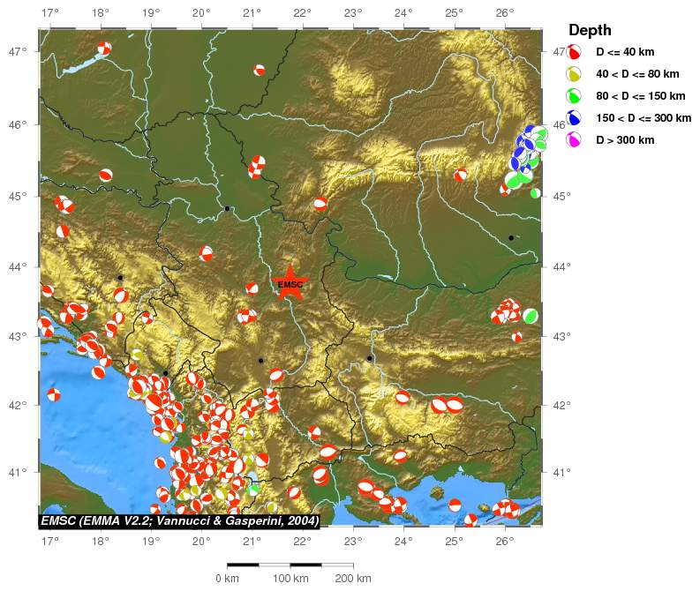This screenshot has width=700, height=591.
Task: Click the "100 km" scale bar label
Action: pyautogui.click(x=290, y=579)
